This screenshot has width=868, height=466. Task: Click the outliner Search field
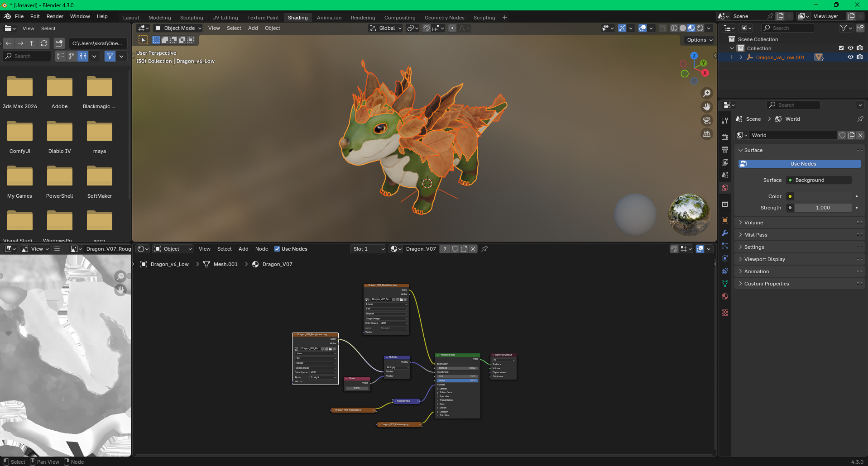788,28
